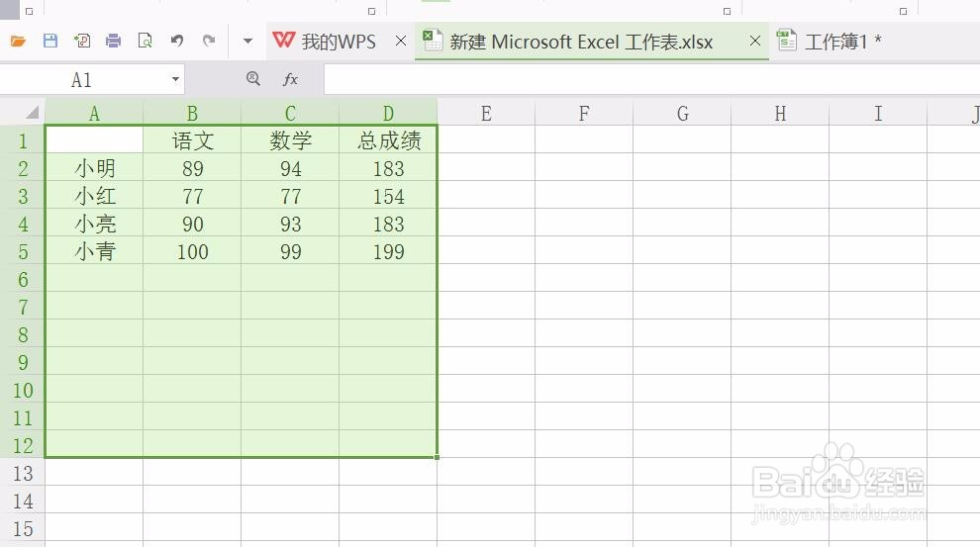Viewport: 980px width, 547px height.
Task: Click cell containing 语文
Action: [192, 140]
